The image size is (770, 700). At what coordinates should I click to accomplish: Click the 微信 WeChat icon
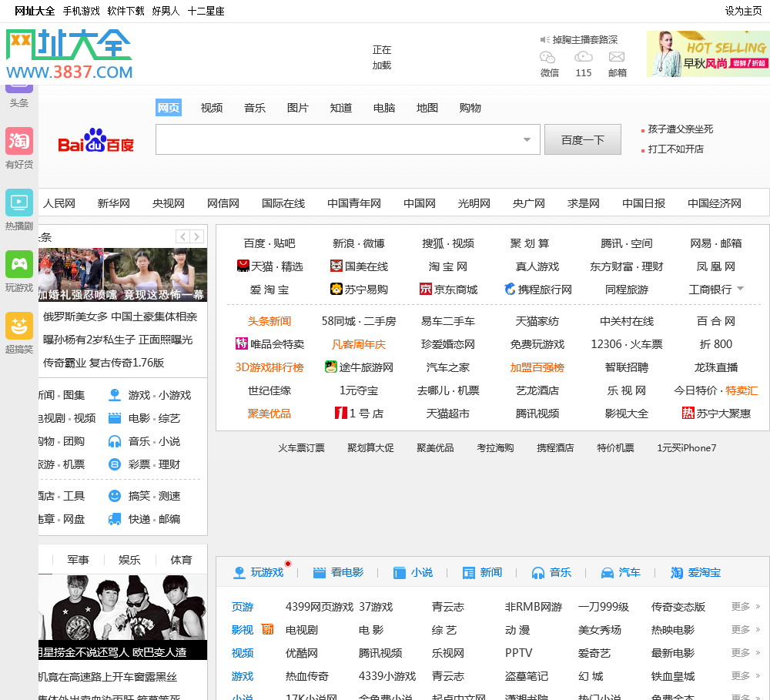(x=547, y=57)
